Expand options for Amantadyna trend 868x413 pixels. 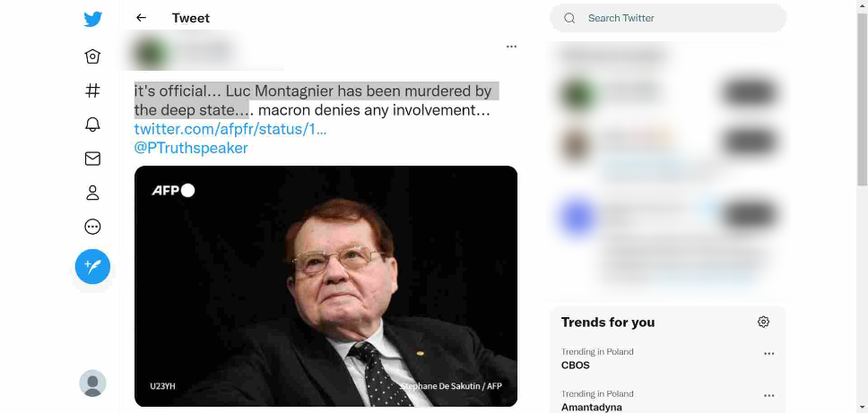click(x=768, y=396)
